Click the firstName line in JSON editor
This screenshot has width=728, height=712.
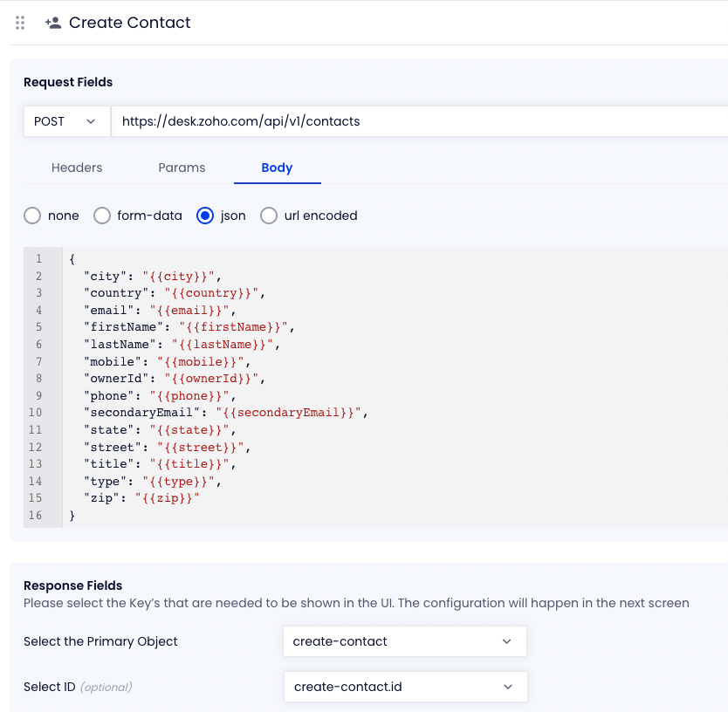point(189,327)
